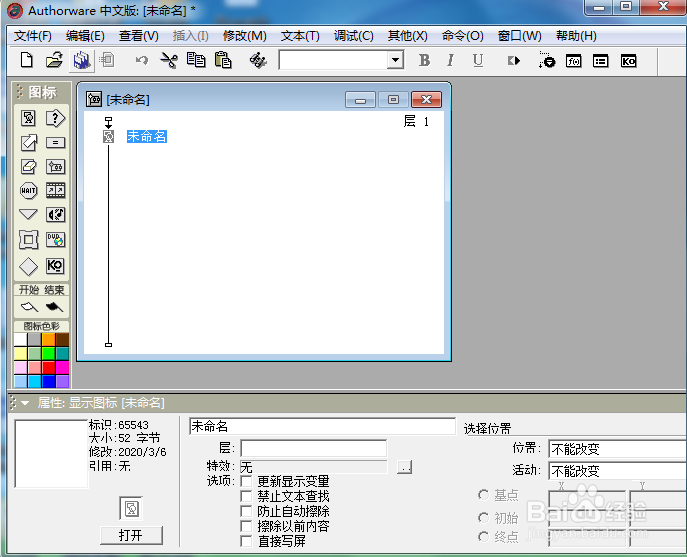Select the Decision diamond icon in palette
687x557 pixels.
(28, 266)
